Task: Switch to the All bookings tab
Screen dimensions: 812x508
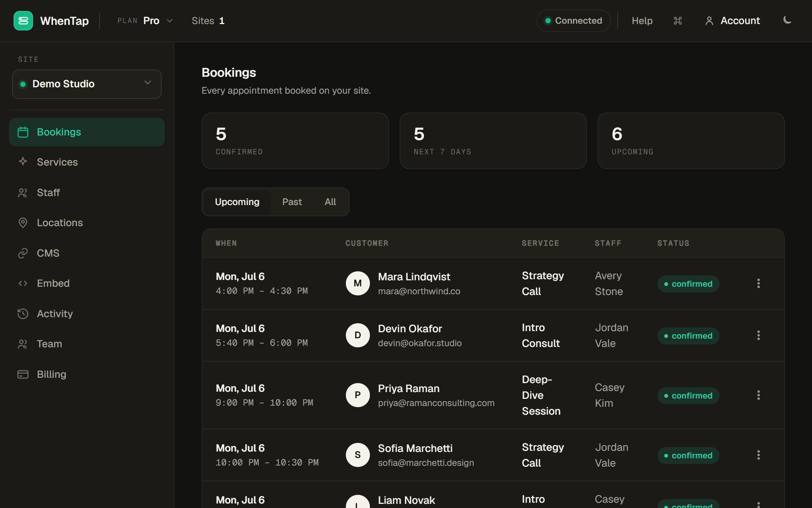Action: coord(330,202)
